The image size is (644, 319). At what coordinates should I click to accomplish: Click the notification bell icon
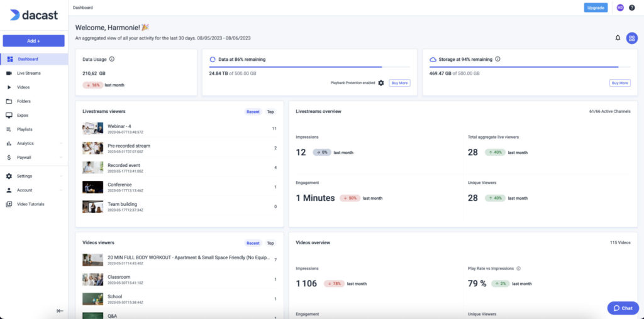pyautogui.click(x=618, y=38)
